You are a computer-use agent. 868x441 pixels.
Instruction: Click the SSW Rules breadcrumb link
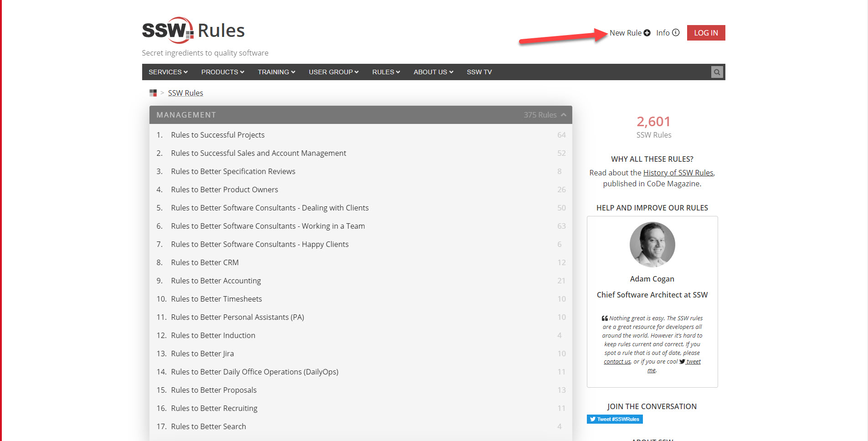point(185,93)
